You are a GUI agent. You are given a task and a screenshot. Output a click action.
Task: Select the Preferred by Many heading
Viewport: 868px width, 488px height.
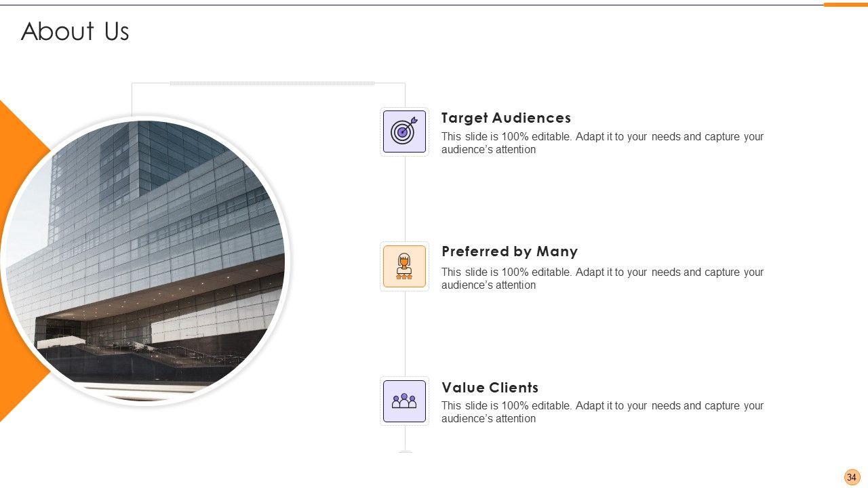pos(509,251)
